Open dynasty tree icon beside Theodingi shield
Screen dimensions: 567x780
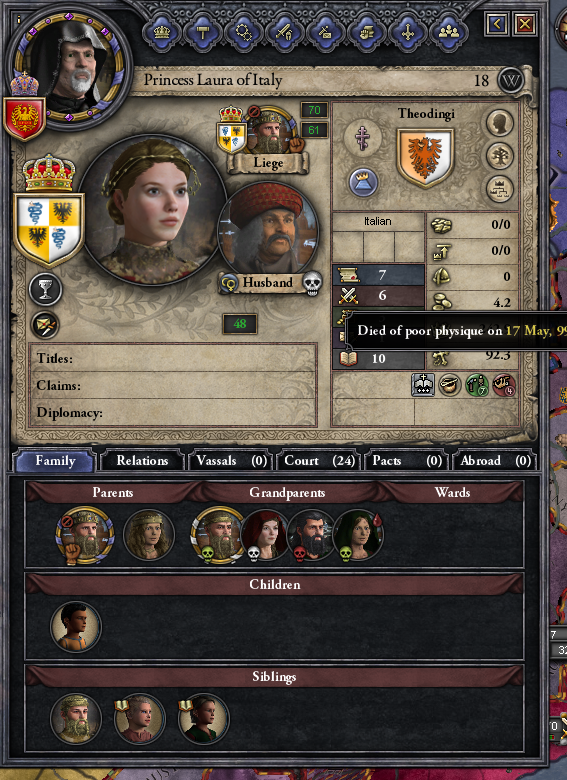(x=499, y=156)
